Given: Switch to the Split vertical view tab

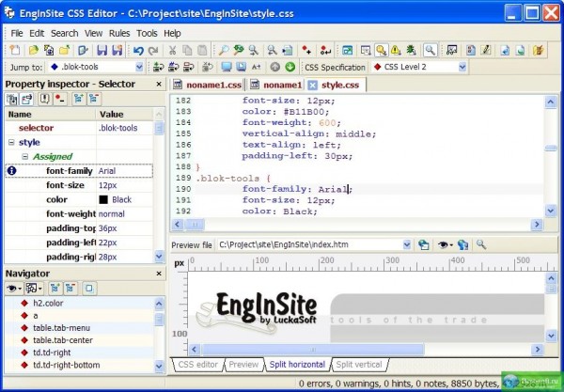Looking at the screenshot, I should pyautogui.click(x=359, y=364).
